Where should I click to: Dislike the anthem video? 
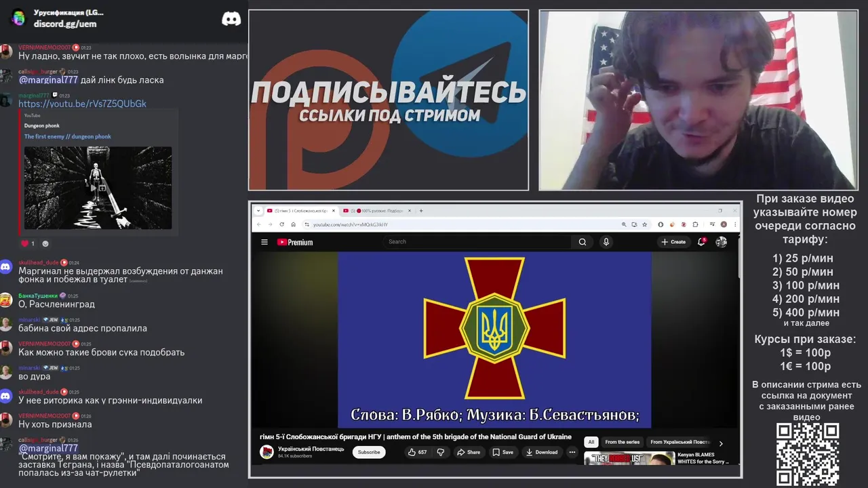pos(440,452)
